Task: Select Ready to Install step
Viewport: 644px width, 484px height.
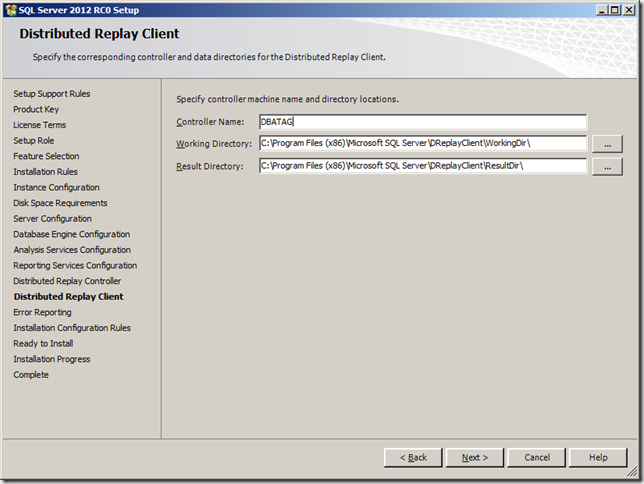Action: [43, 343]
